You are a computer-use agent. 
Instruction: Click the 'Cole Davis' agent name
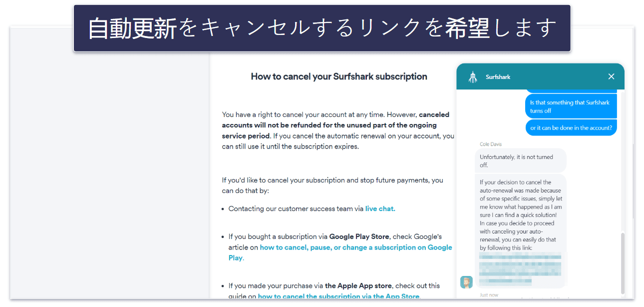[x=491, y=144]
